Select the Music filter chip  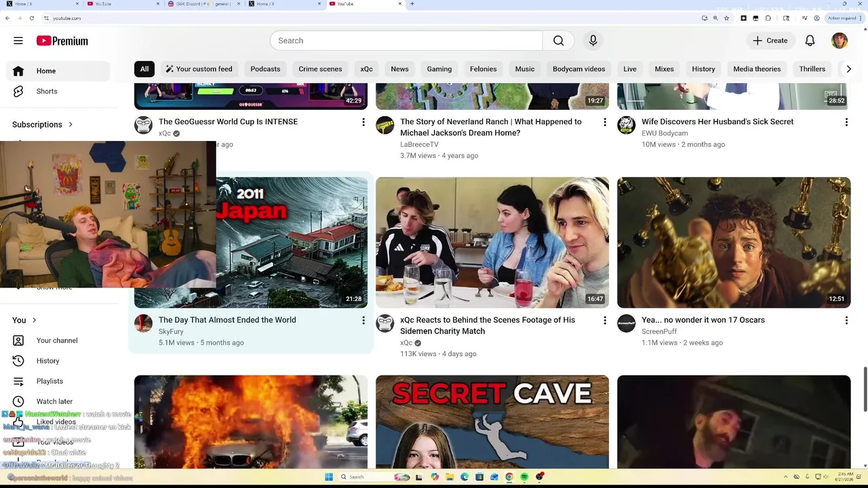525,69
